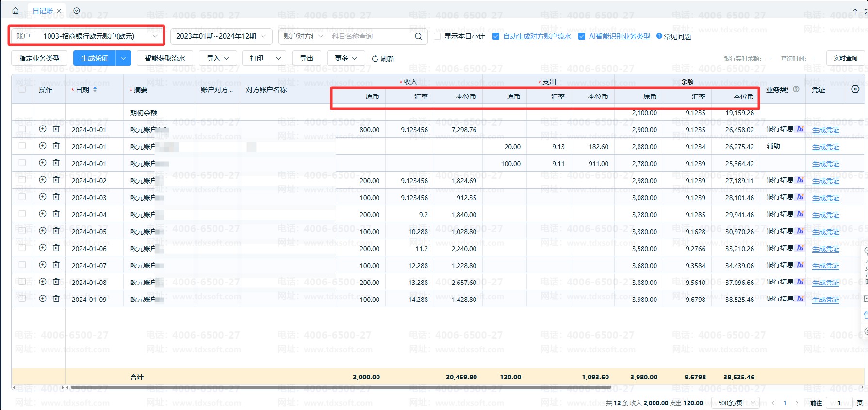Open the 更多 menu
Image resolution: width=868 pixels, height=410 pixels.
pyautogui.click(x=345, y=58)
